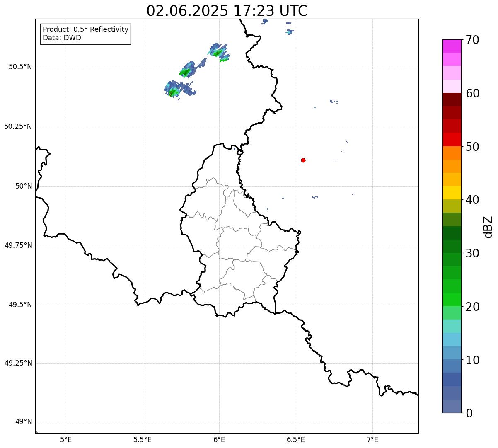
Task: Click the dBZ colorbar axis label
Action: [x=488, y=227]
